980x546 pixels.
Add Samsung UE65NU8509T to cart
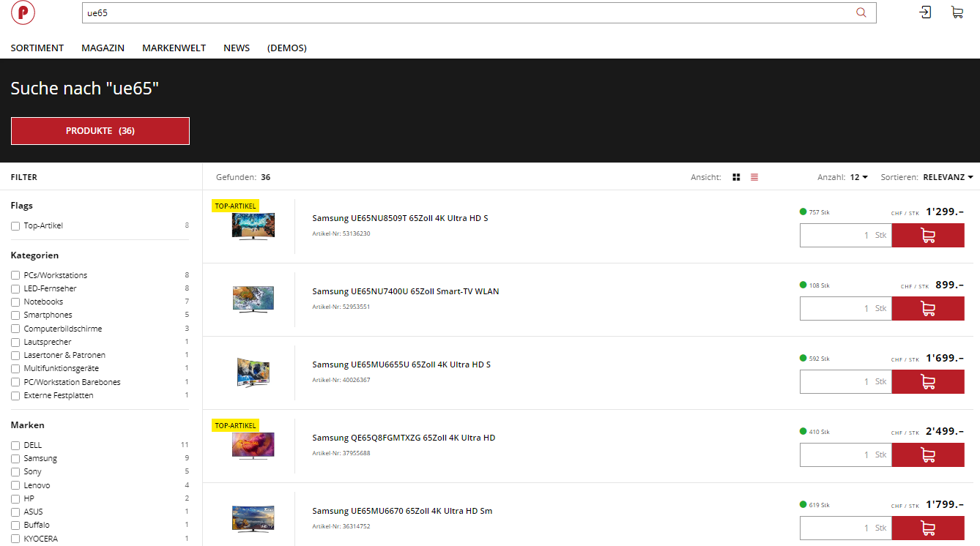click(x=927, y=236)
